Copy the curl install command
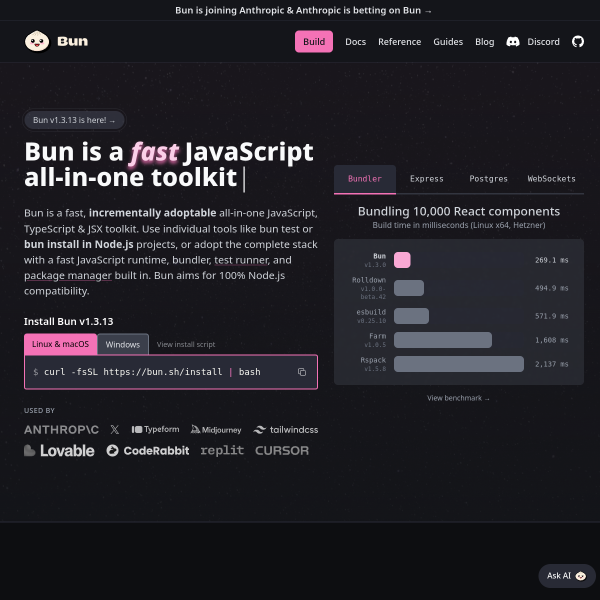The width and height of the screenshot is (600, 600). pos(302,372)
